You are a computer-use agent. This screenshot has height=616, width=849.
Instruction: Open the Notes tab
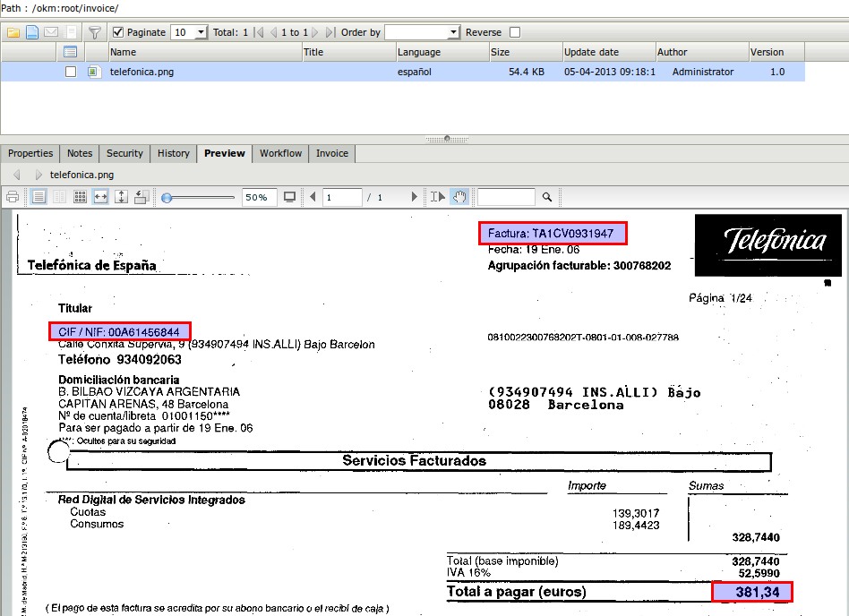pos(80,153)
